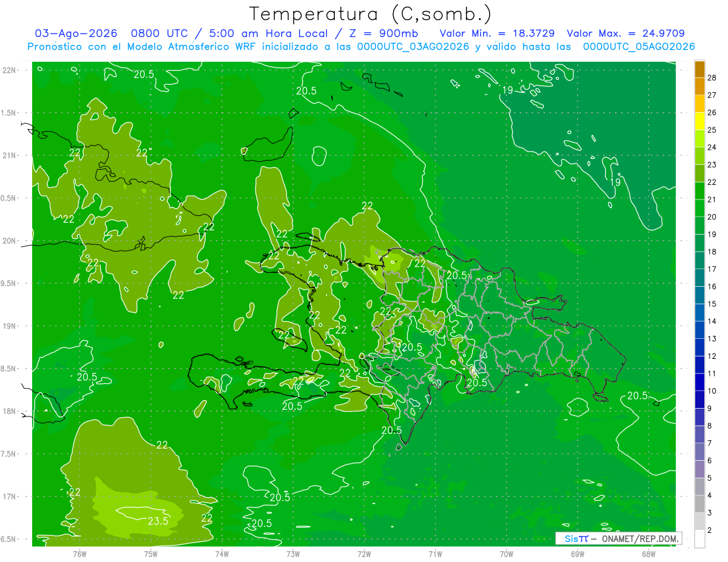Click longitude axis label "68W"

click(649, 554)
